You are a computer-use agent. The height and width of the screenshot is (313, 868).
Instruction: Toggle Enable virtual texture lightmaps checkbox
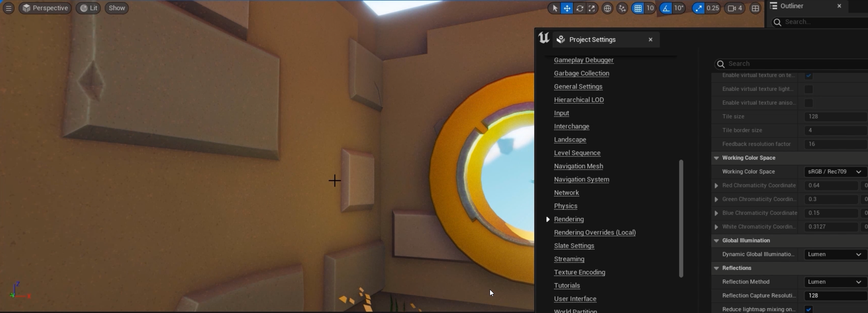pyautogui.click(x=808, y=89)
